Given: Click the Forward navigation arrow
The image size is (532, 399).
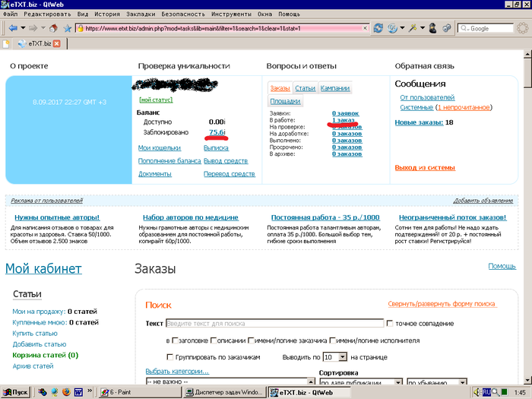Looking at the screenshot, I should pyautogui.click(x=34, y=28).
